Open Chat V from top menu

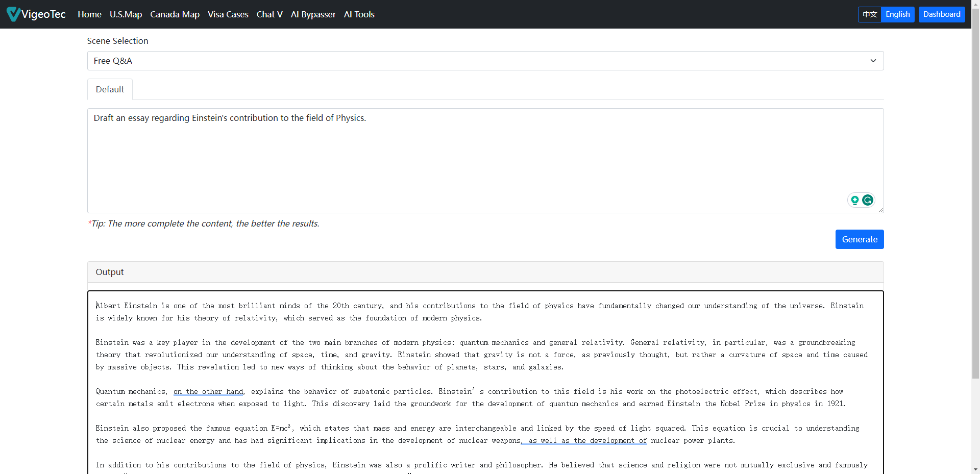coord(269,14)
